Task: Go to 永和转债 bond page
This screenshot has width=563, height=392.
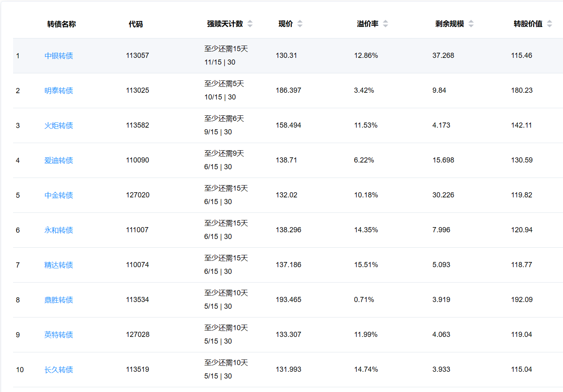Action: 59,230
